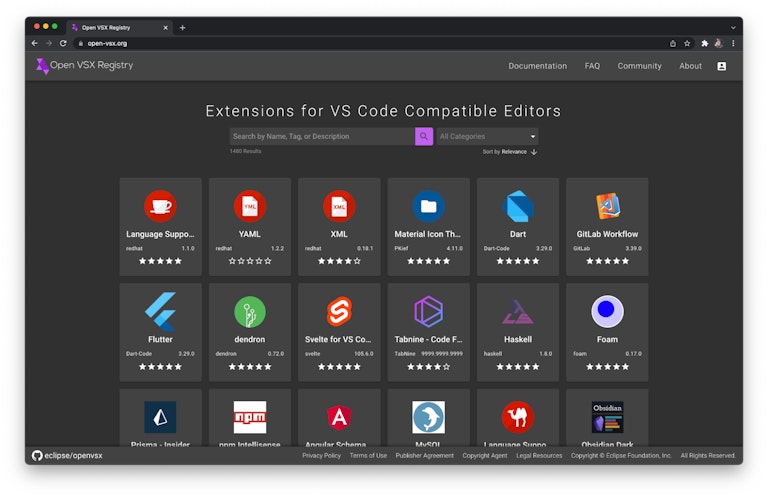Click the browser share icon

point(673,43)
